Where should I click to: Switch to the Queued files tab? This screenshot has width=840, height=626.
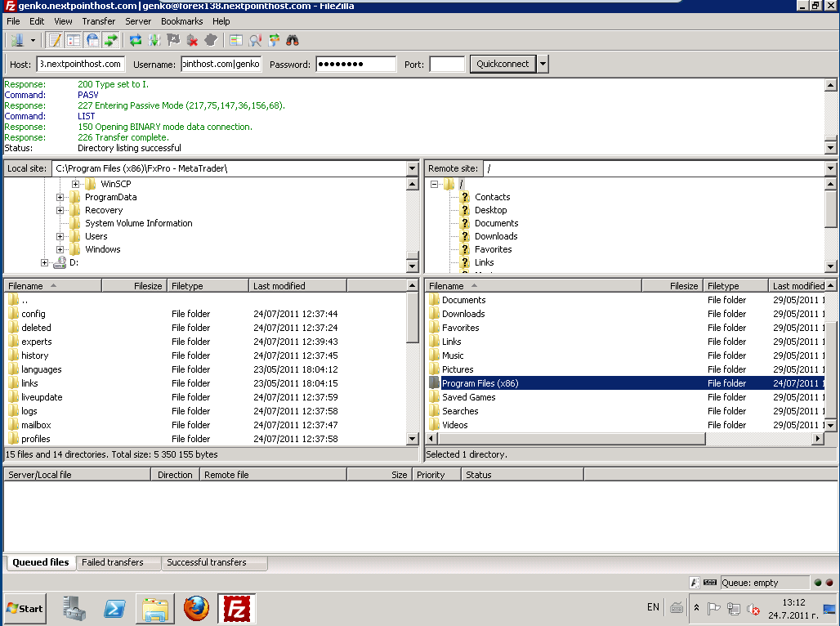tap(41, 562)
